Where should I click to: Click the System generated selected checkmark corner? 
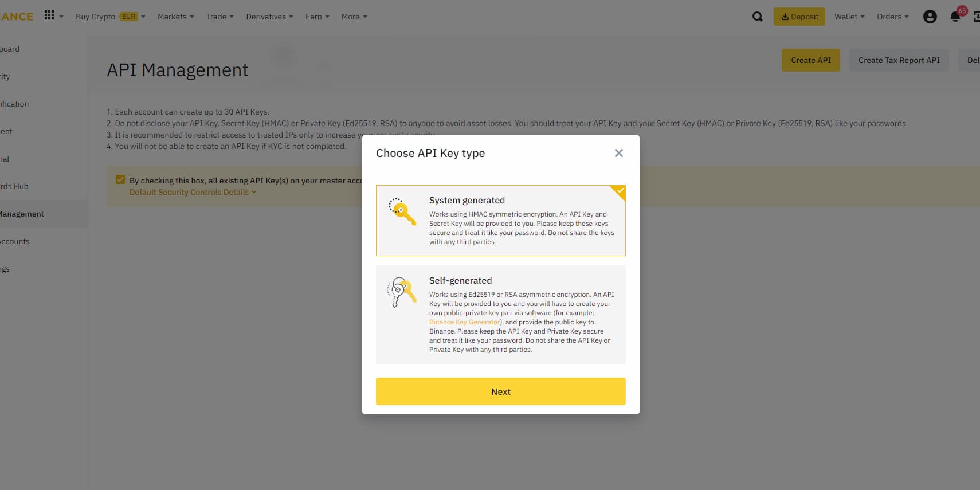pos(619,191)
